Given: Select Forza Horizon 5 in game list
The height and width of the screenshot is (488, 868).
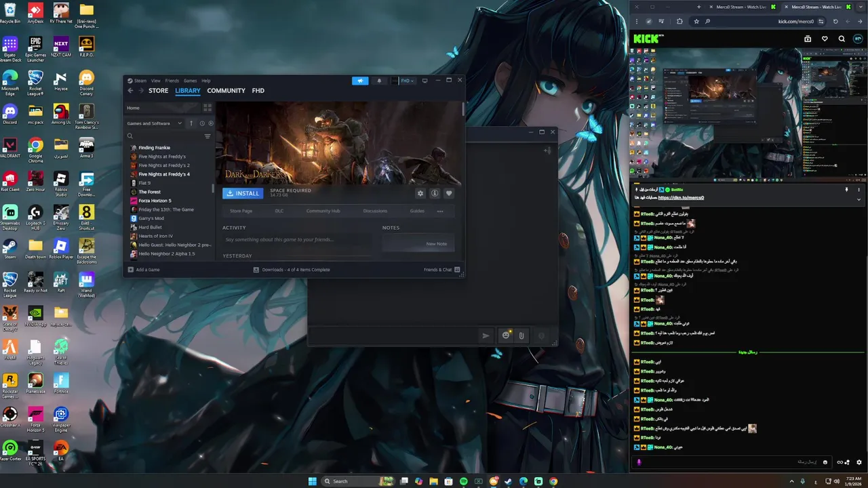Looking at the screenshot, I should tap(155, 201).
